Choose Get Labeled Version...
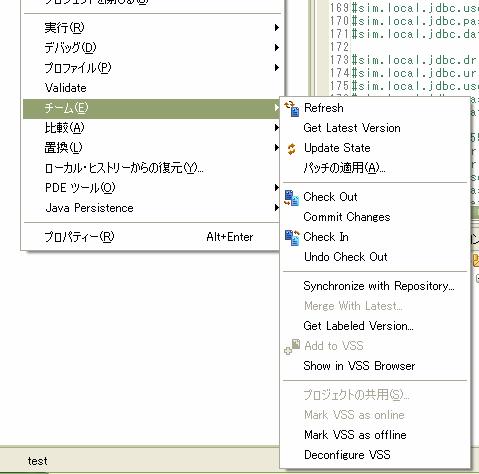 point(375,326)
